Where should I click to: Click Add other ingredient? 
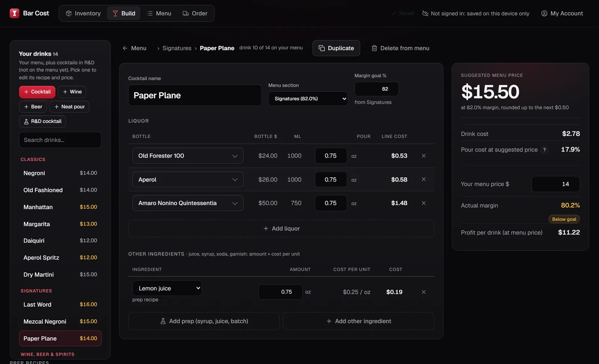(359, 321)
